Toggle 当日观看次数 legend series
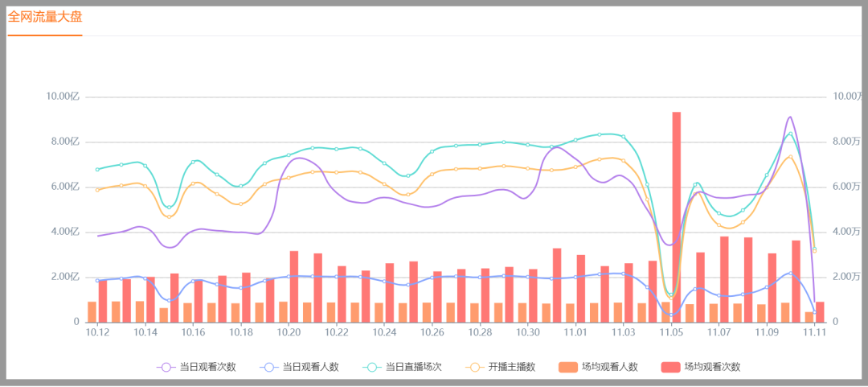 197,367
